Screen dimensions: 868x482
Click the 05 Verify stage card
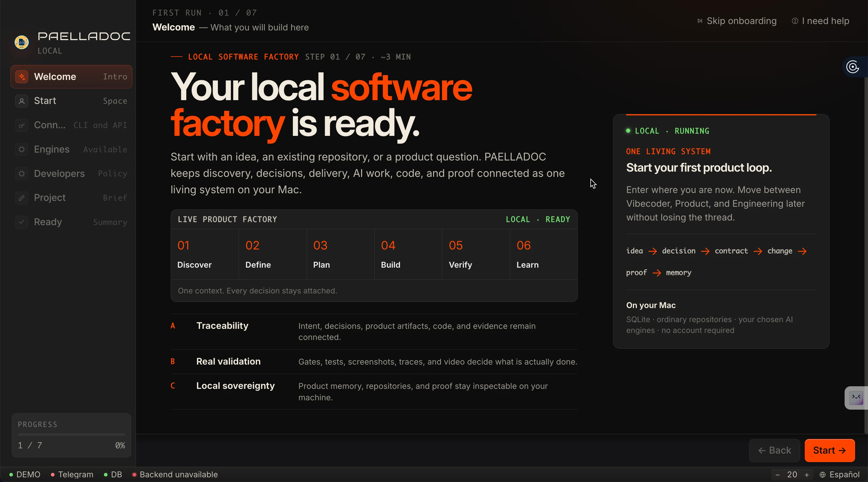pyautogui.click(x=476, y=254)
